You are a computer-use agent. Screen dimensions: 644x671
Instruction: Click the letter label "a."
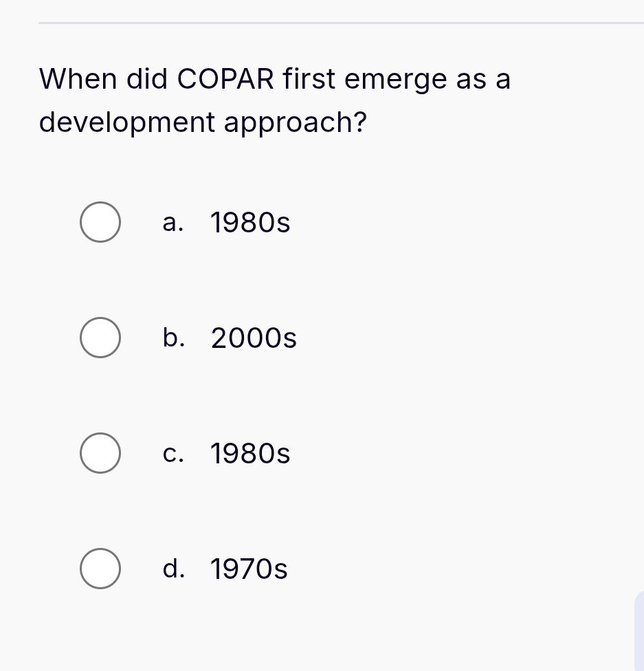(173, 223)
